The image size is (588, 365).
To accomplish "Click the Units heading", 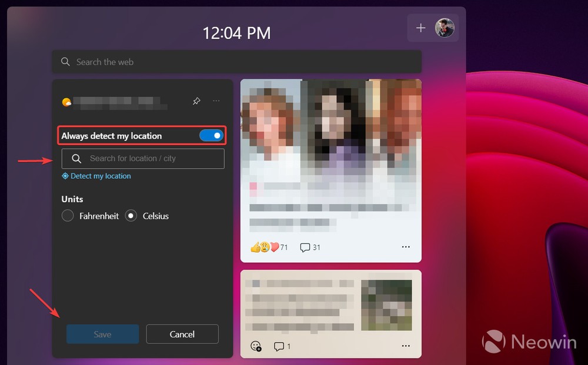I will pyautogui.click(x=72, y=199).
